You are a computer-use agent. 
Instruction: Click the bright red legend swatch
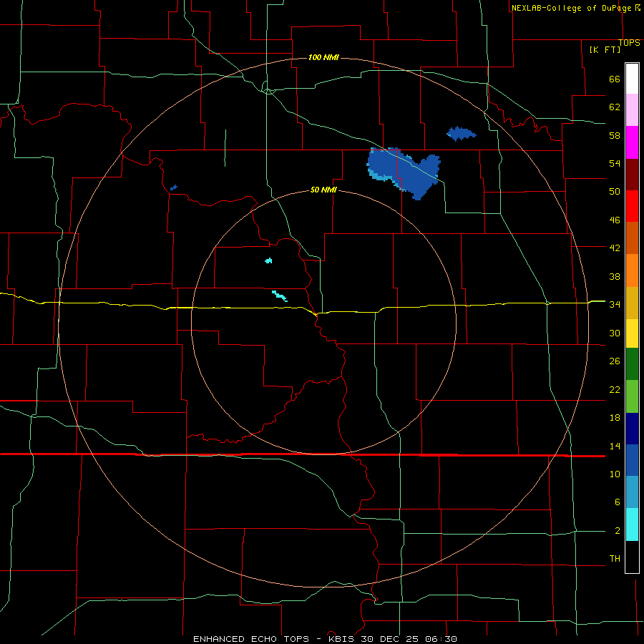632,206
